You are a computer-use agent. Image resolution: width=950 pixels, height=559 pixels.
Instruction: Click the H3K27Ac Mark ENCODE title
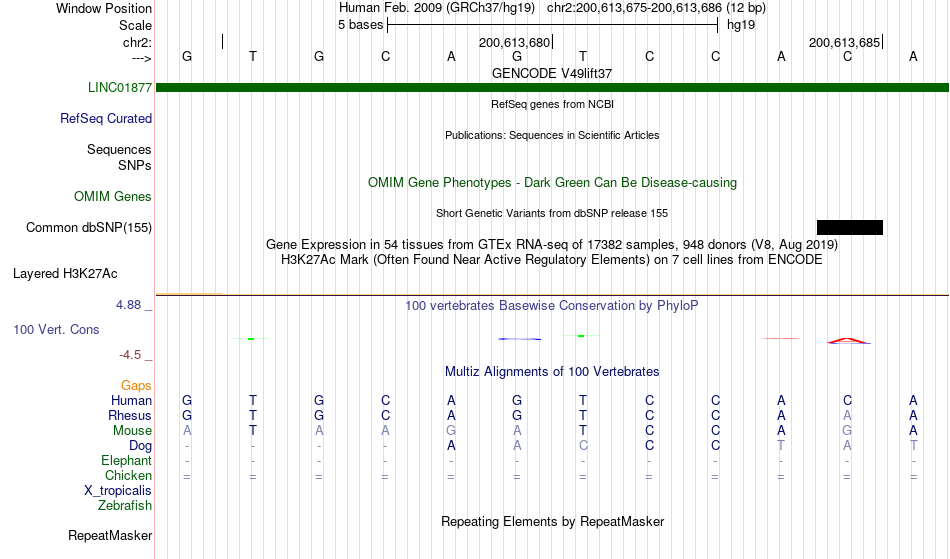[552, 260]
